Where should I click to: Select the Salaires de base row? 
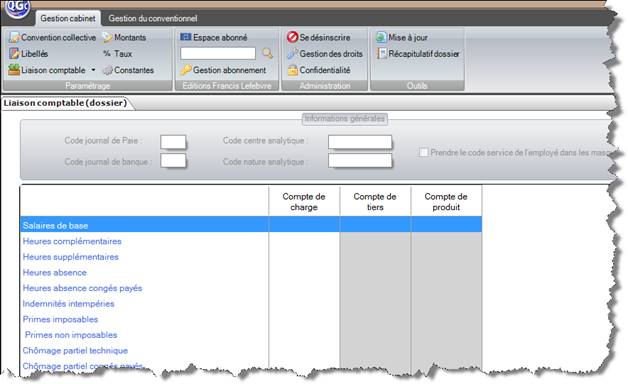coord(251,225)
